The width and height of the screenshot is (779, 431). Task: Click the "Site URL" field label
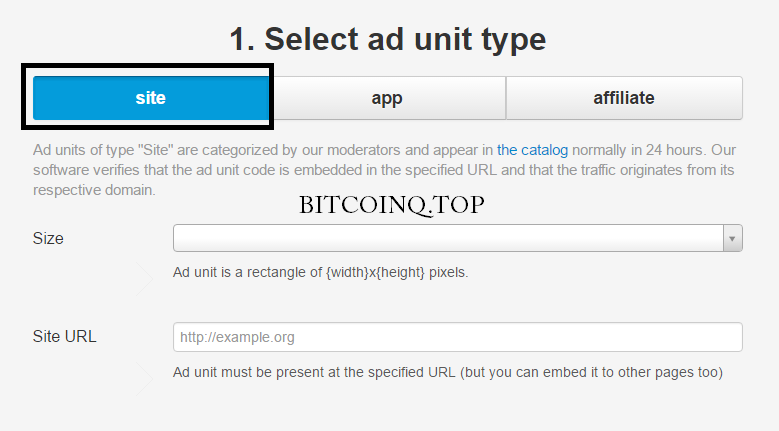(65, 337)
